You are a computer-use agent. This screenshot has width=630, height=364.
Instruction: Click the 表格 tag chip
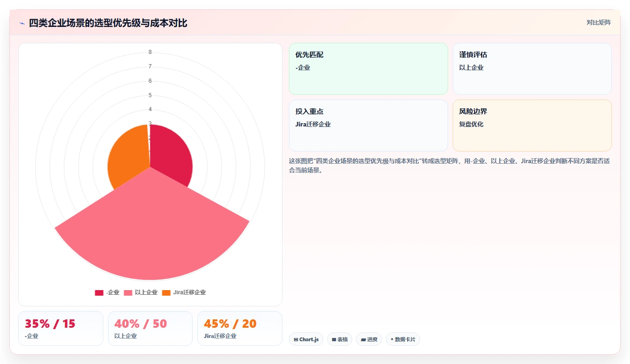click(x=340, y=339)
